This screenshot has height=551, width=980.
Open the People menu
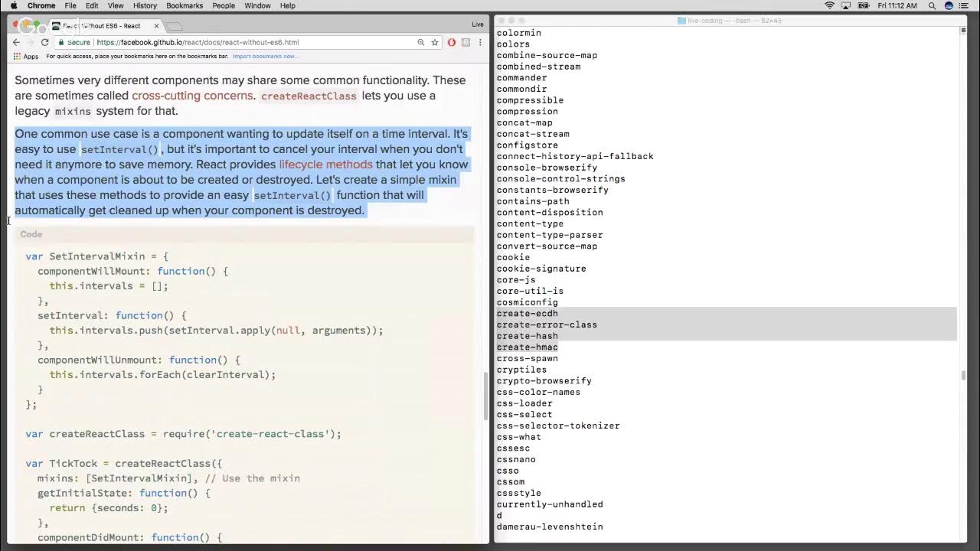(x=224, y=5)
